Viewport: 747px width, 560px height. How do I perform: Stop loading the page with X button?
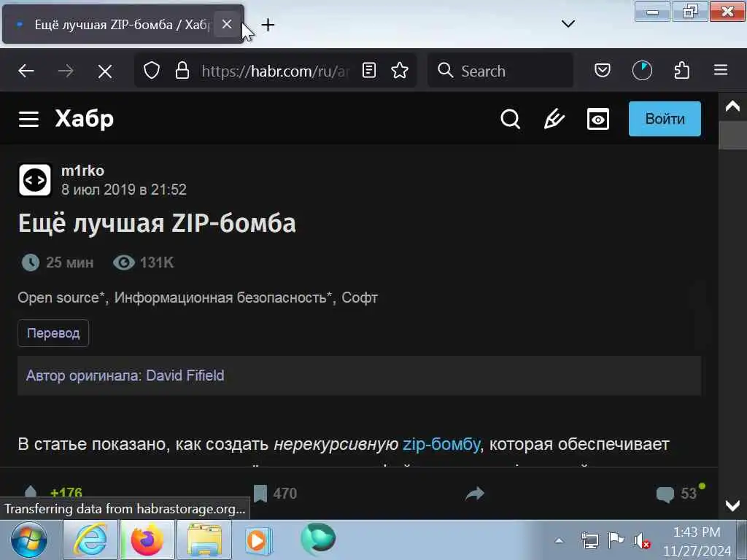tap(105, 71)
